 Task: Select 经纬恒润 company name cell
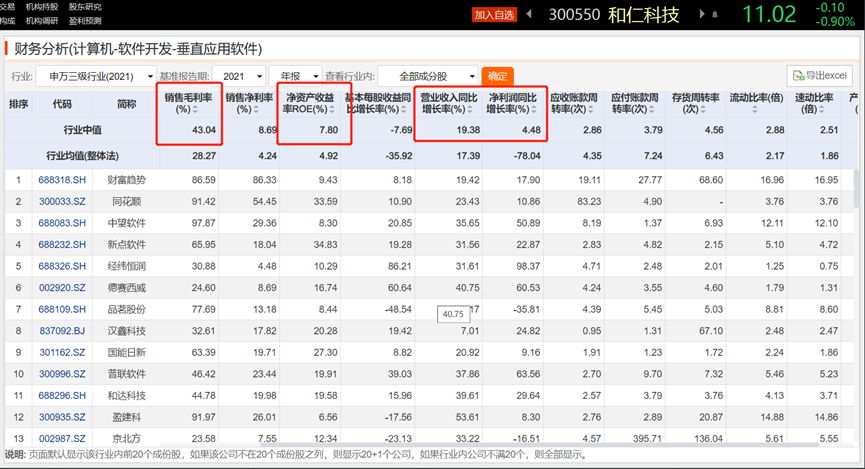[127, 266]
